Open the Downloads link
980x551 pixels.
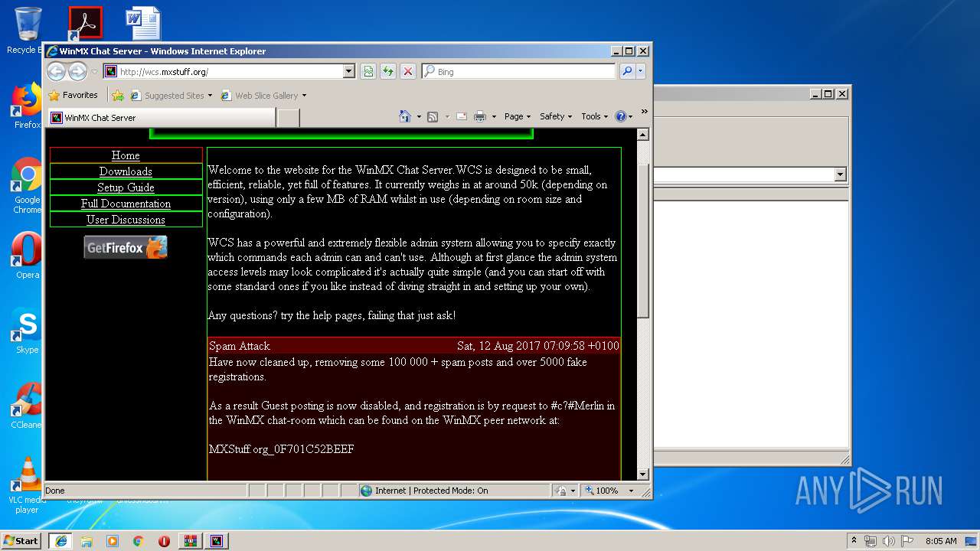tap(126, 171)
